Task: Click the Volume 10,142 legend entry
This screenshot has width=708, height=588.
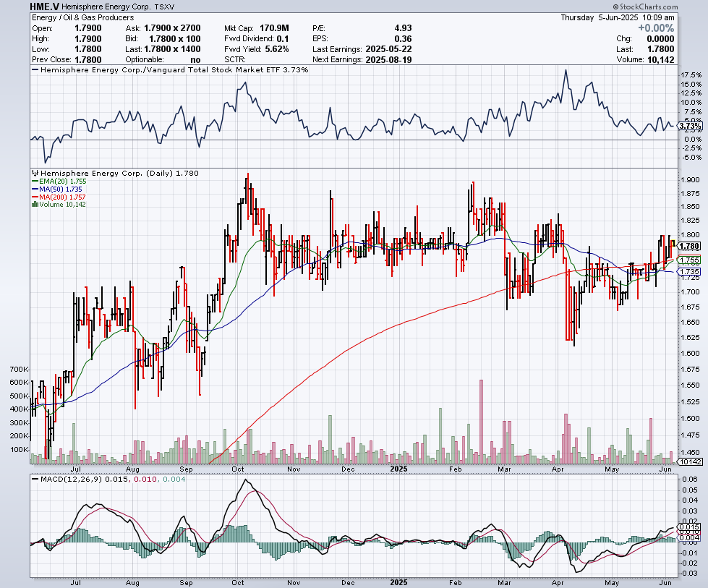Action: coord(59,205)
